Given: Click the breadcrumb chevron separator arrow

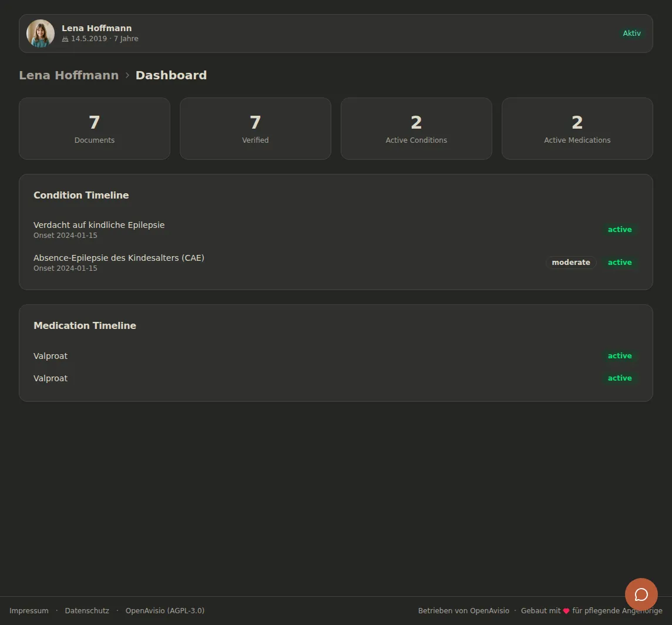Looking at the screenshot, I should click(127, 75).
